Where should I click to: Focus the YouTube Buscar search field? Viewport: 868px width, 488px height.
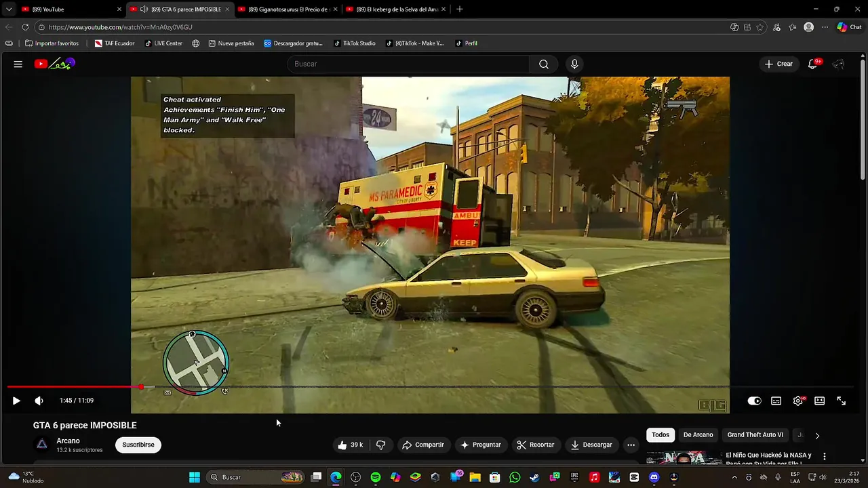(409, 64)
